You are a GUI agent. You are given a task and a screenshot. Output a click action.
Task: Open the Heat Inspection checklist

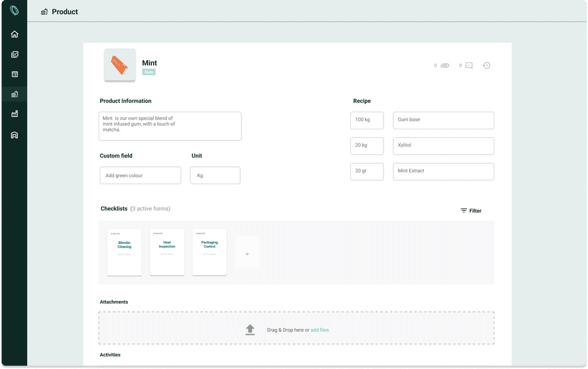point(167,253)
